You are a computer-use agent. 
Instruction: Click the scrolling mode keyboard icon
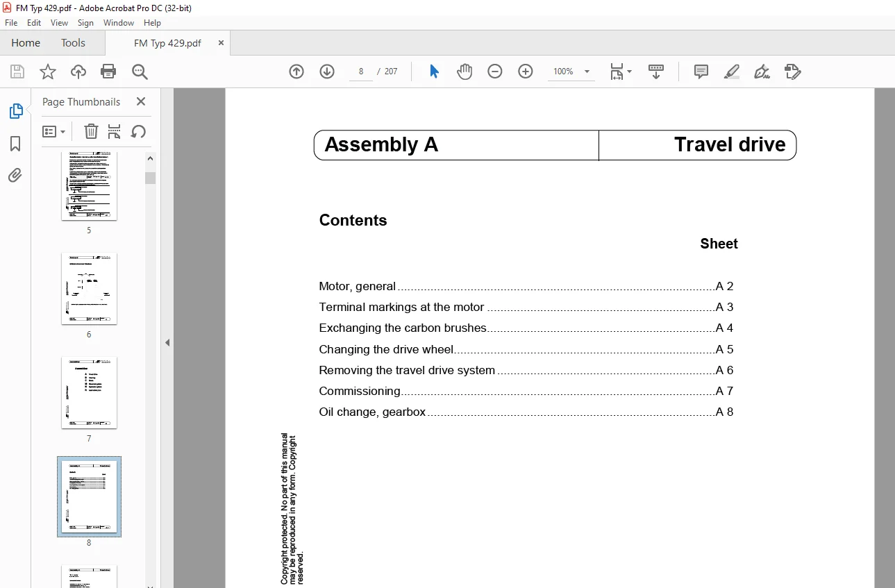[656, 72]
